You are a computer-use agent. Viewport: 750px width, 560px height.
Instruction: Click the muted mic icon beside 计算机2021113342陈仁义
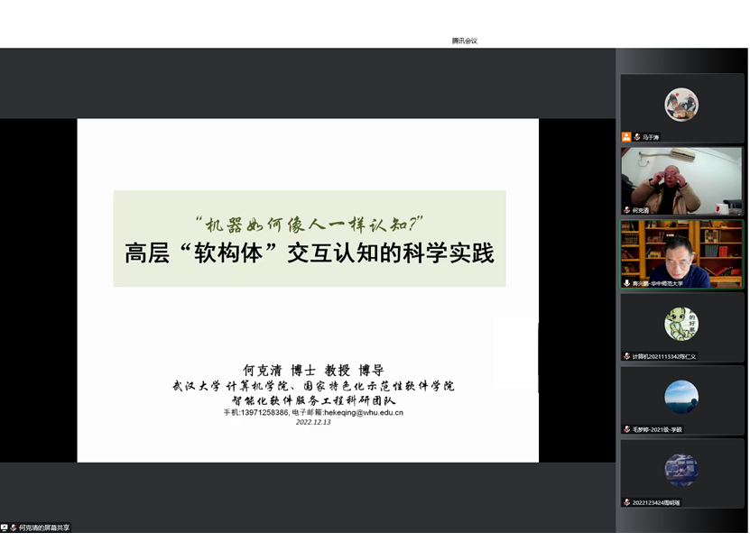626,356
